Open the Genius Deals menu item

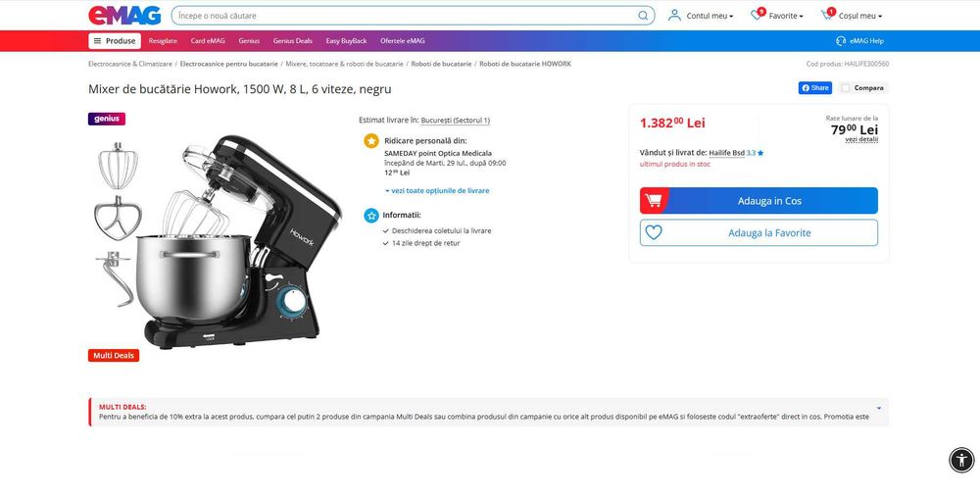click(x=292, y=40)
